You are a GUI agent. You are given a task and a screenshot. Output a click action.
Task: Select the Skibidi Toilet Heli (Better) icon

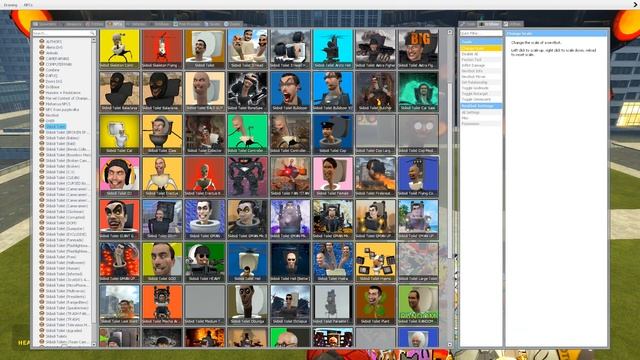point(290,262)
